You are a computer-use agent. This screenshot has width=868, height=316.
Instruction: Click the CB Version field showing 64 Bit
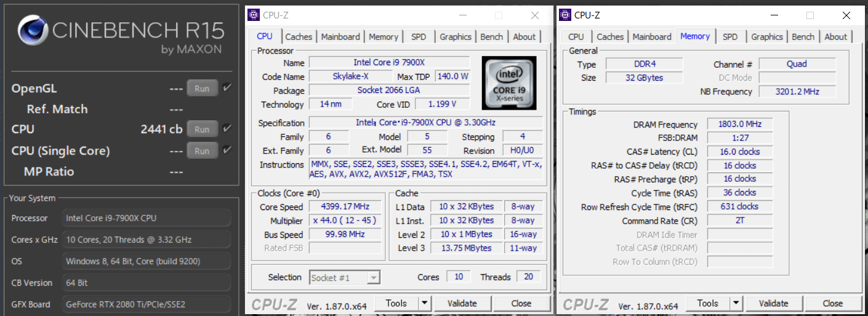147,283
